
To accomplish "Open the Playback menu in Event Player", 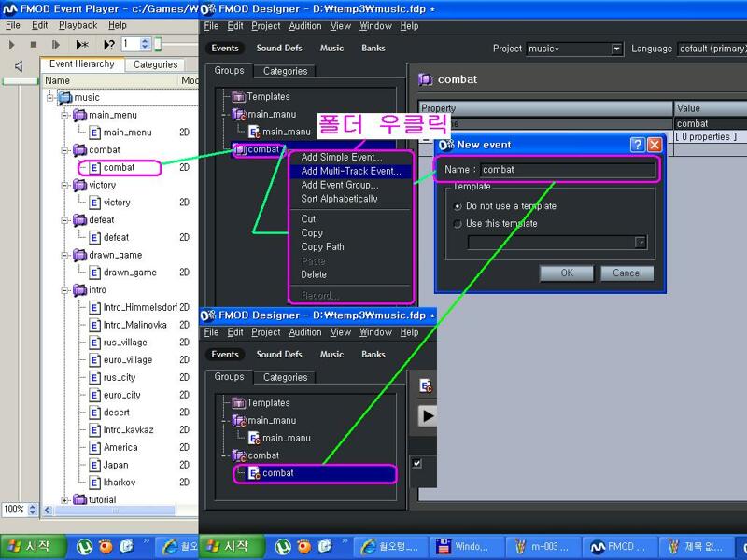I will (78, 25).
